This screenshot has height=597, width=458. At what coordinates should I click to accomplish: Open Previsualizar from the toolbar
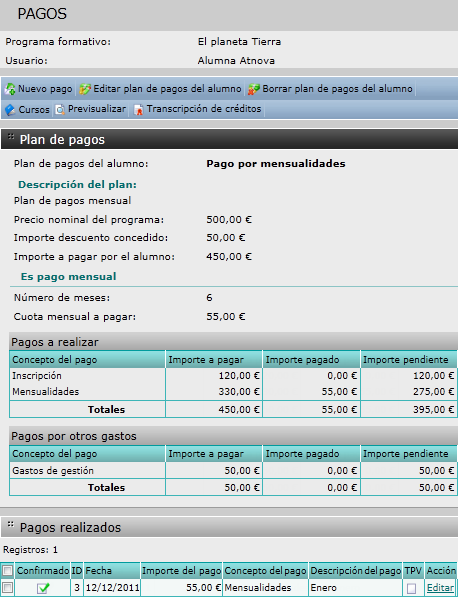97,109
